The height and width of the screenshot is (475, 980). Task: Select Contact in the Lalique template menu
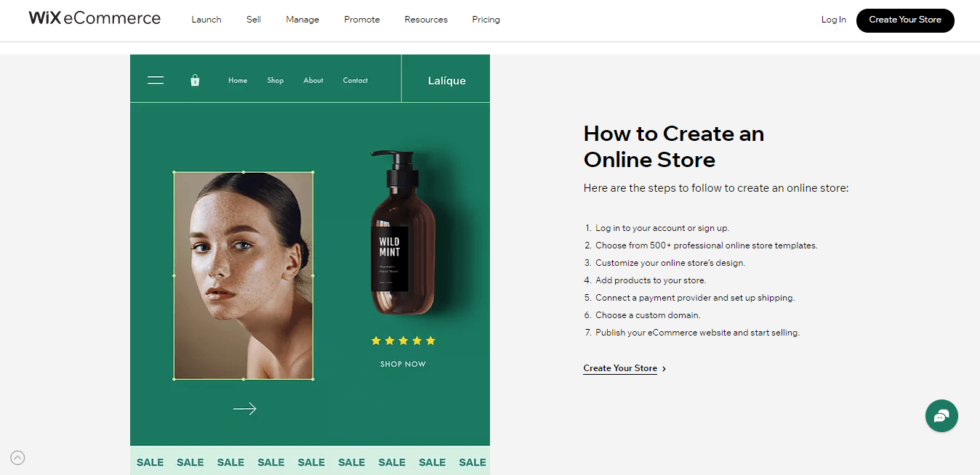(355, 80)
